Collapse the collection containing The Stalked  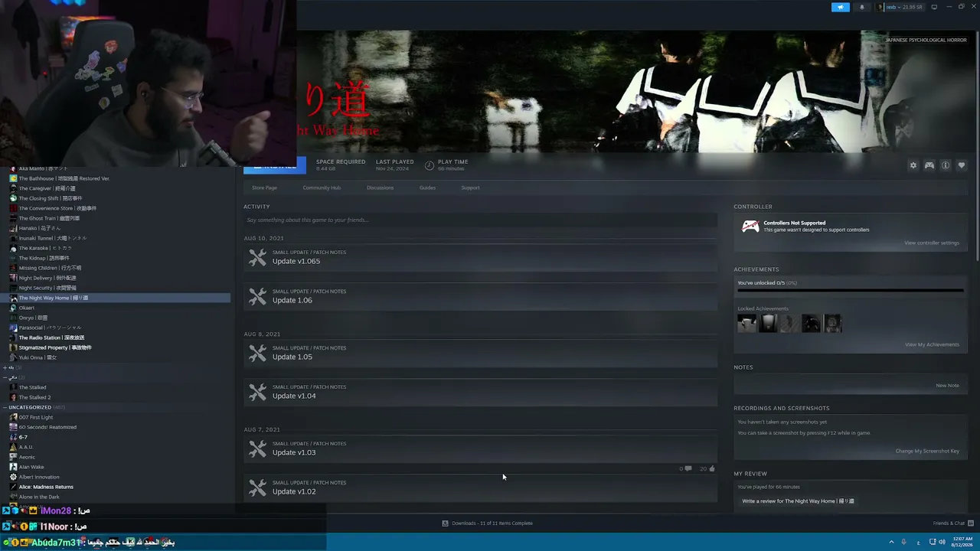pos(5,377)
